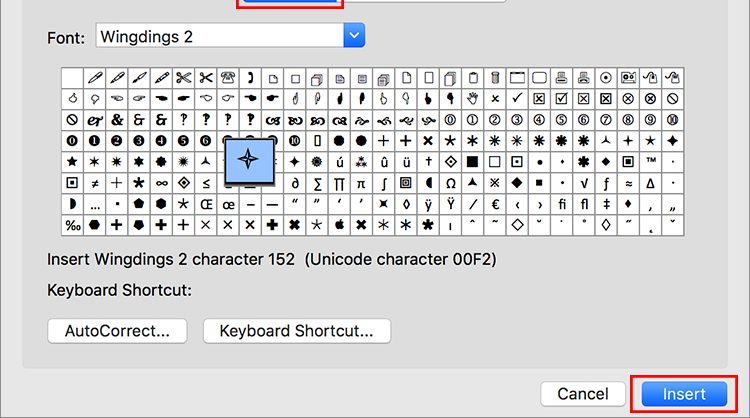The image size is (750, 418).
Task: Pick the summation sigma symbol
Action: coord(317,183)
